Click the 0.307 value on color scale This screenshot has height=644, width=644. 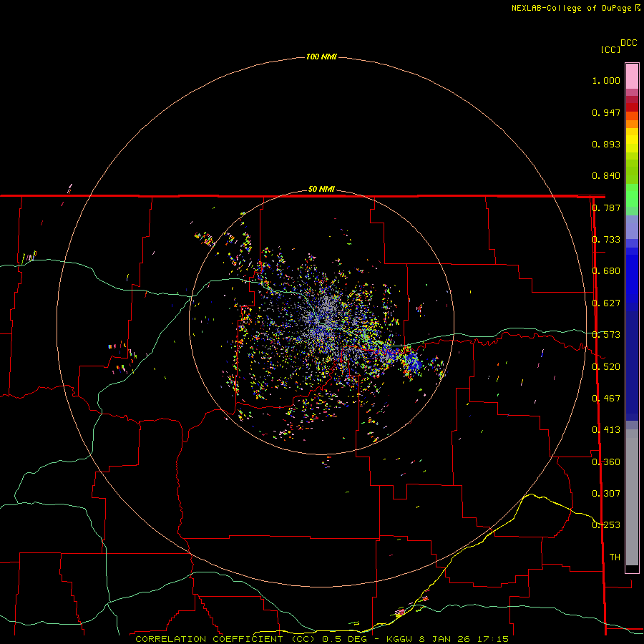pos(606,494)
